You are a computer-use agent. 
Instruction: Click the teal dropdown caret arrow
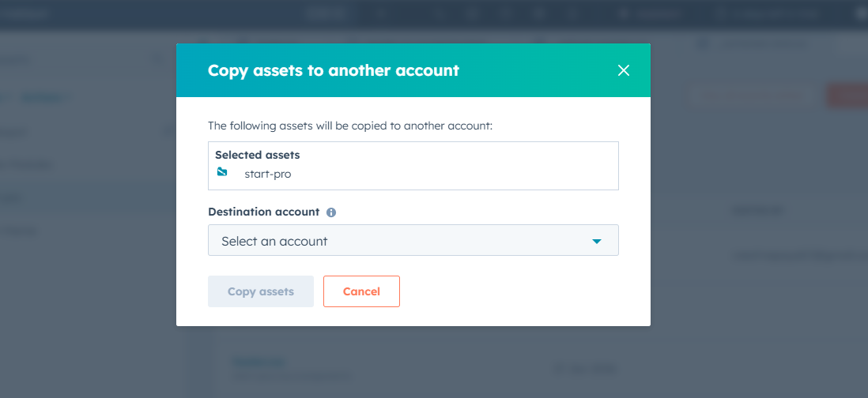(597, 241)
